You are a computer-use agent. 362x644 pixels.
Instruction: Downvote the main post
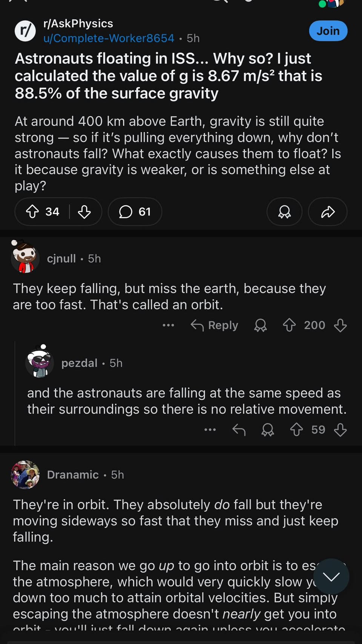coord(84,212)
